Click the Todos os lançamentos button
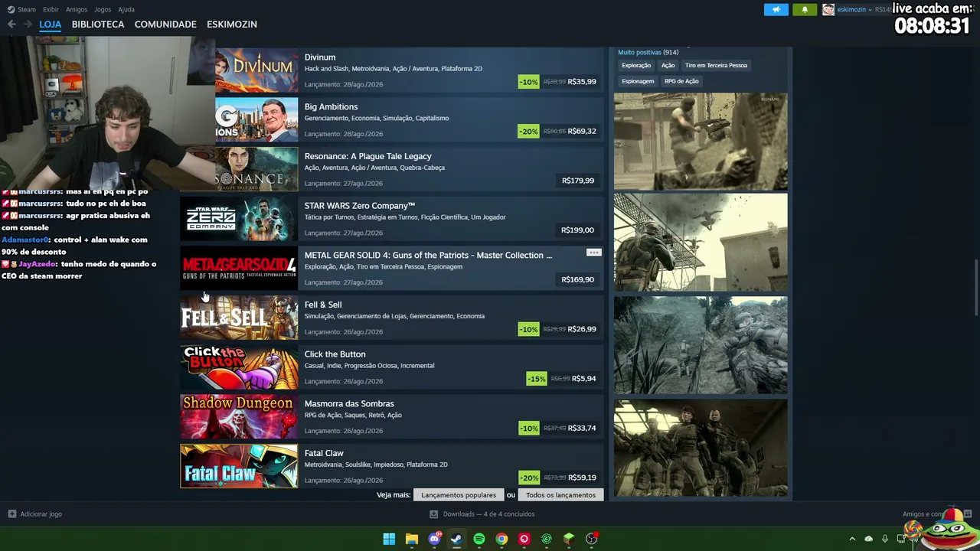The width and height of the screenshot is (980, 551). point(560,495)
